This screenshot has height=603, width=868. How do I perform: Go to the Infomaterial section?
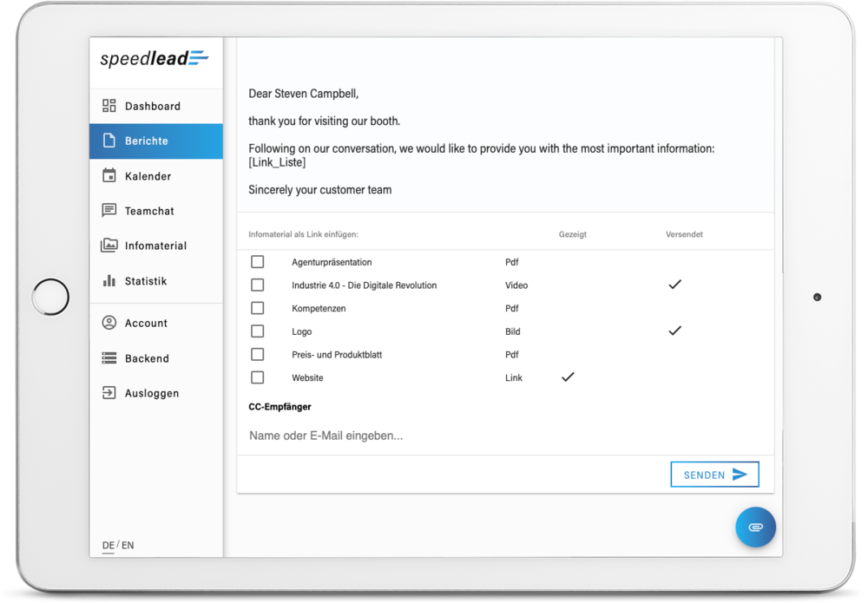tap(155, 246)
